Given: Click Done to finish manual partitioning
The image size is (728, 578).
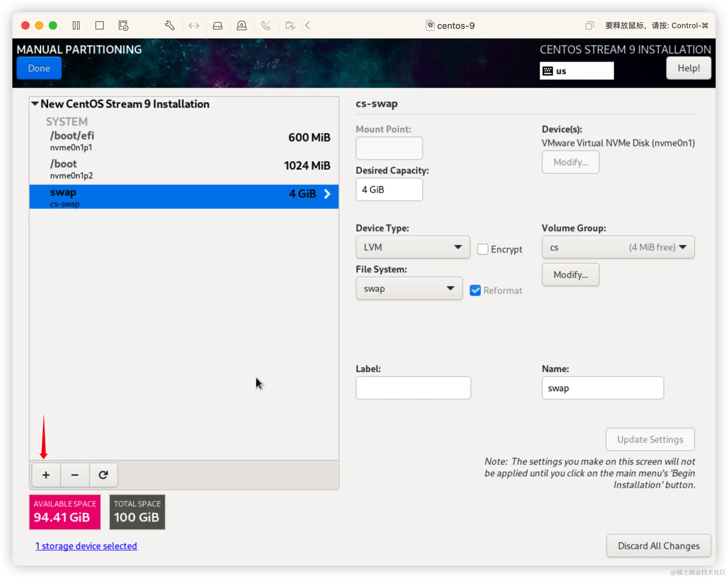Looking at the screenshot, I should coord(39,68).
